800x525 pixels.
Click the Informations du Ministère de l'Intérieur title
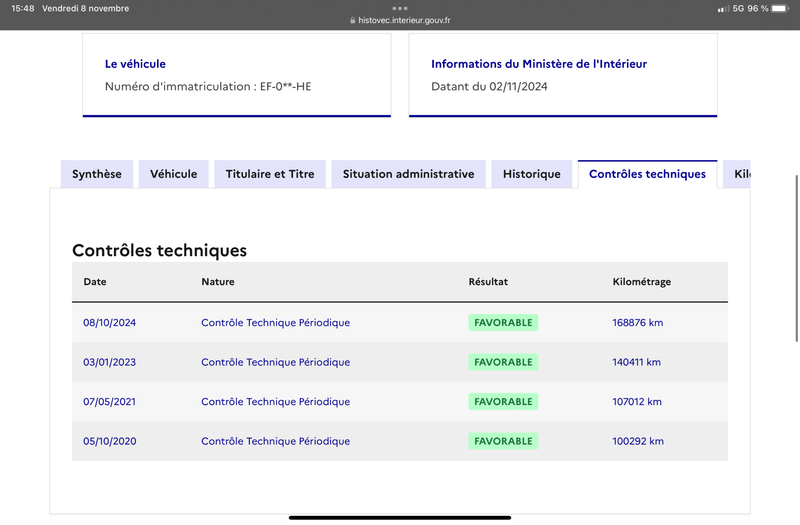(x=539, y=64)
